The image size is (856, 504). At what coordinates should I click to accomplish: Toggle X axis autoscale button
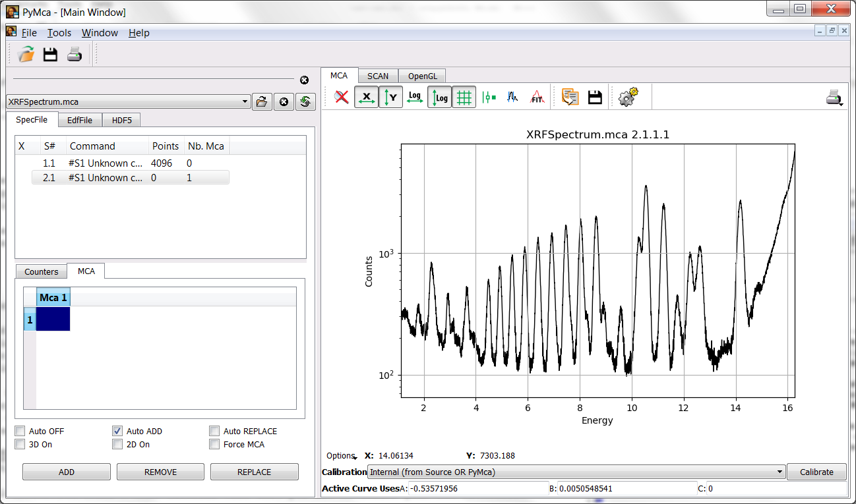(x=366, y=98)
